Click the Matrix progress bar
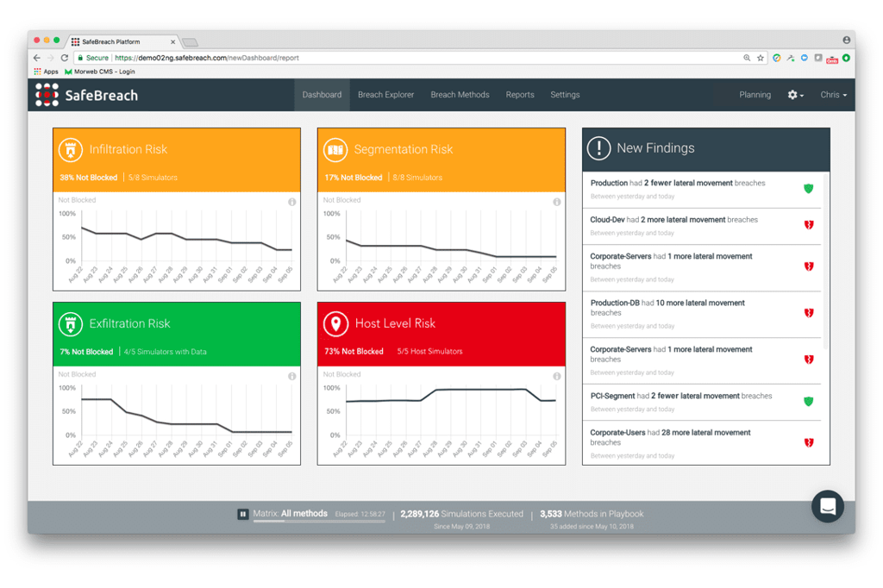The width and height of the screenshot is (883, 588). tap(319, 522)
